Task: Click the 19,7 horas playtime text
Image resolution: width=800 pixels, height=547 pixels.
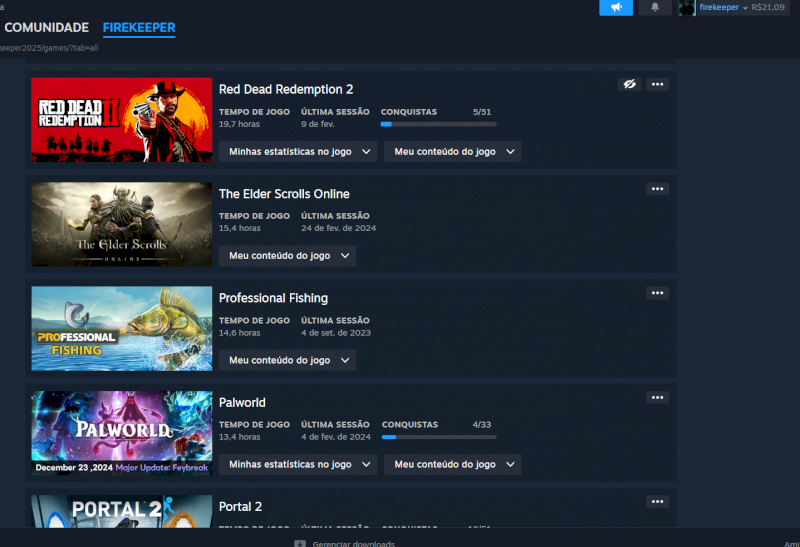Action: [x=239, y=124]
